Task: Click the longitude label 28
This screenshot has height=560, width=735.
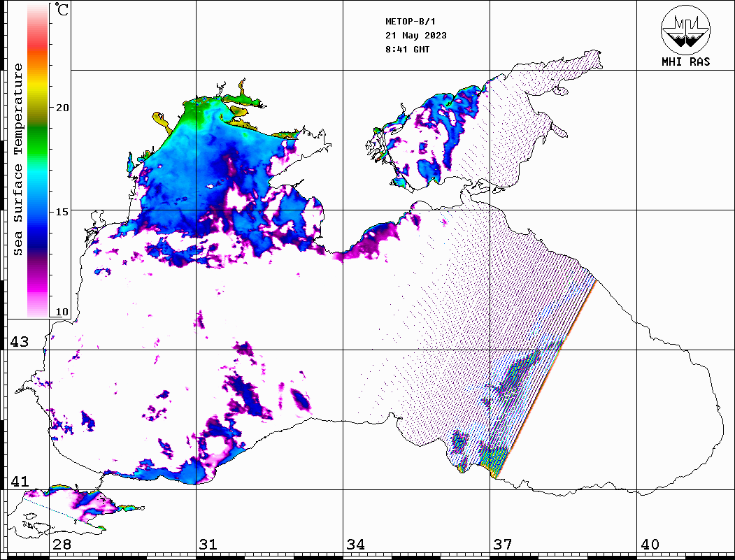Action: pos(62,545)
